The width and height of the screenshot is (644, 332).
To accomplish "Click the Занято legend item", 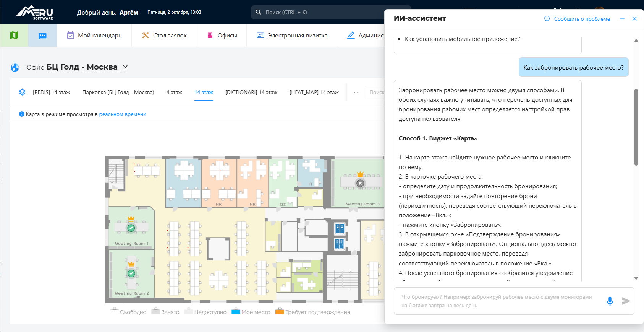I will click(165, 312).
